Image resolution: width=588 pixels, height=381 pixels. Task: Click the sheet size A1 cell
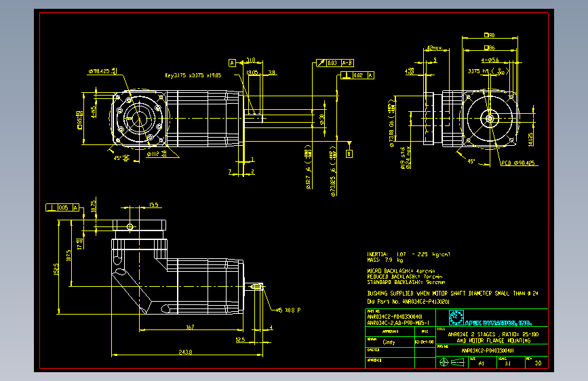pos(482,362)
